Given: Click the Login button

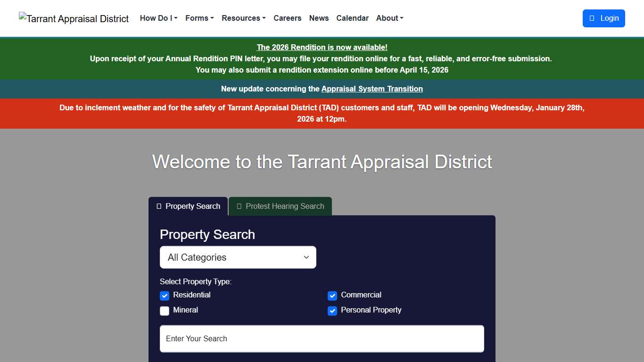Looking at the screenshot, I should (x=604, y=18).
